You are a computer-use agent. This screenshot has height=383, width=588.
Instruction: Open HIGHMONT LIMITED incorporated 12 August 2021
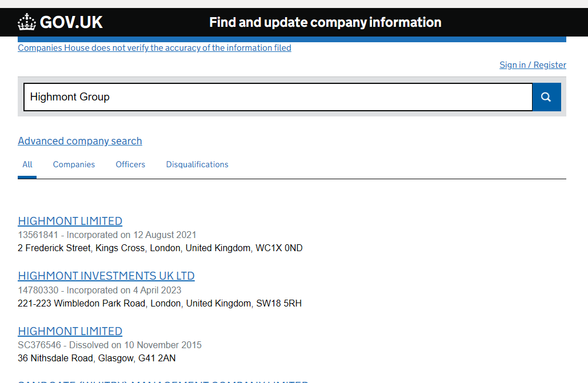click(x=70, y=221)
